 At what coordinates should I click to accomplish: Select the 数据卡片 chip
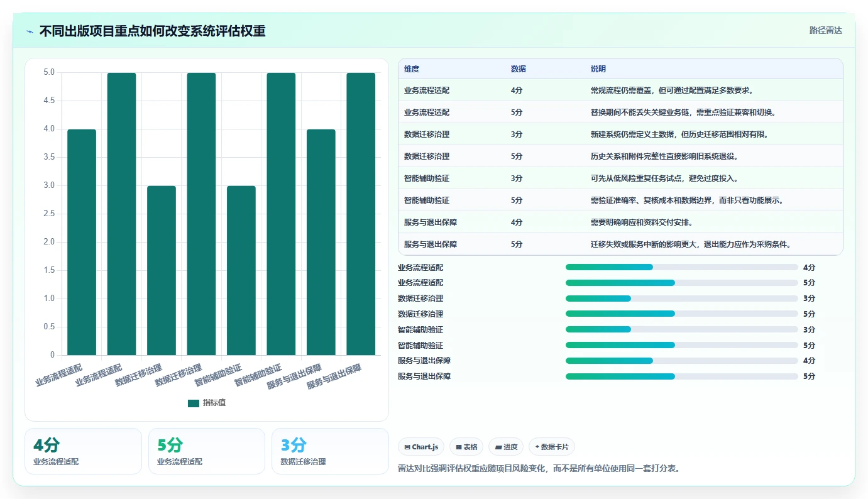[x=551, y=447]
